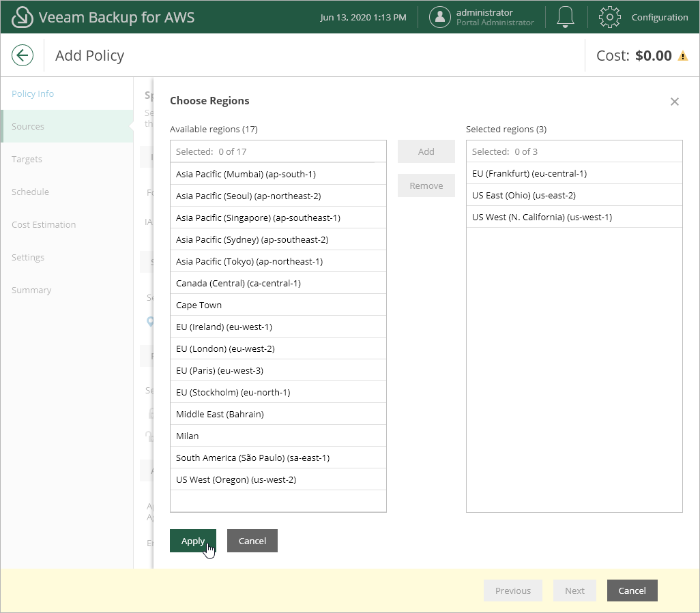Select Asia Pacific (Sydney) (ap-southeast-2)
Viewport: 700px width, 613px height.
pos(278,239)
